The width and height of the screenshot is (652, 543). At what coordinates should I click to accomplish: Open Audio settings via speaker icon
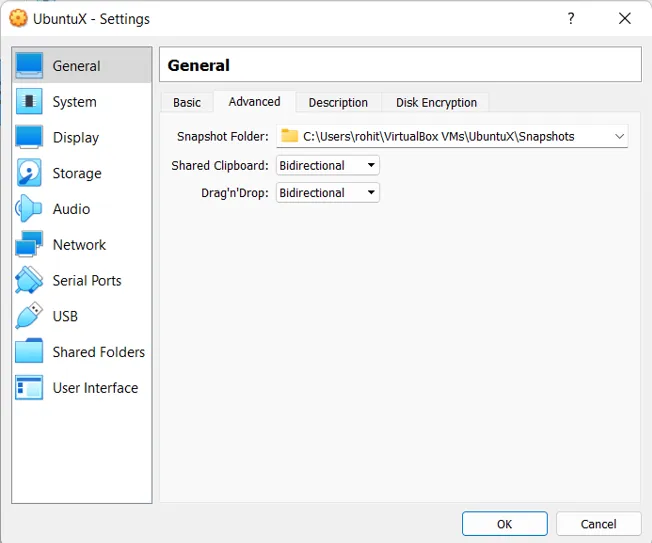[x=29, y=208]
